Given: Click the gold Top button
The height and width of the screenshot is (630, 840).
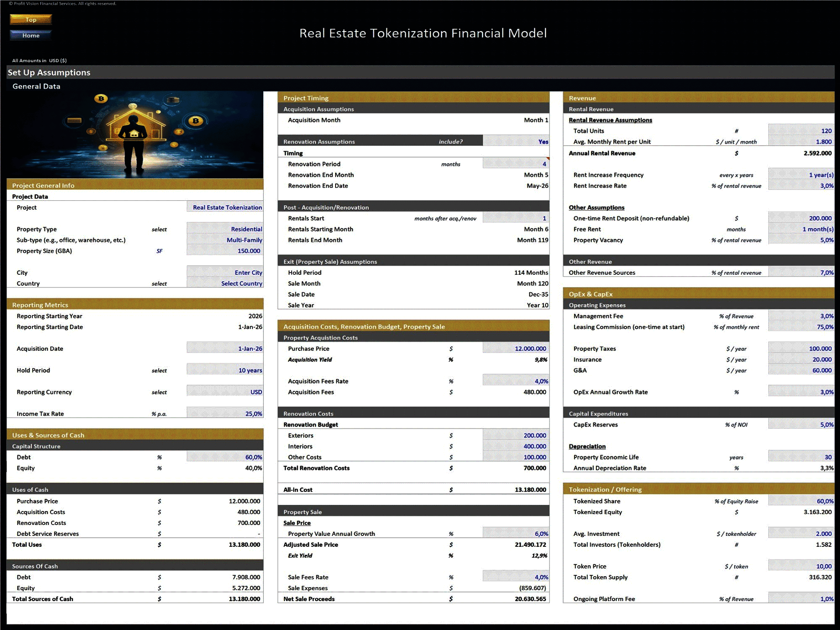Looking at the screenshot, I should click(31, 19).
